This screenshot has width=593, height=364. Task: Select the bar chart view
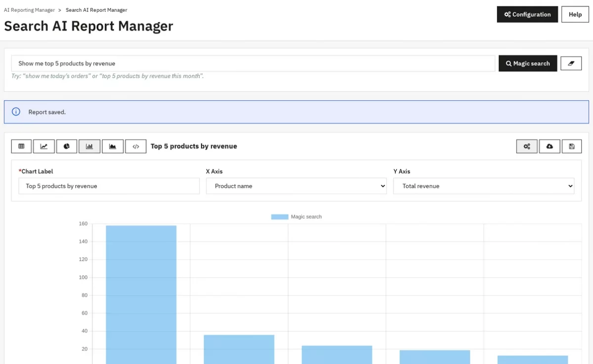coord(89,146)
